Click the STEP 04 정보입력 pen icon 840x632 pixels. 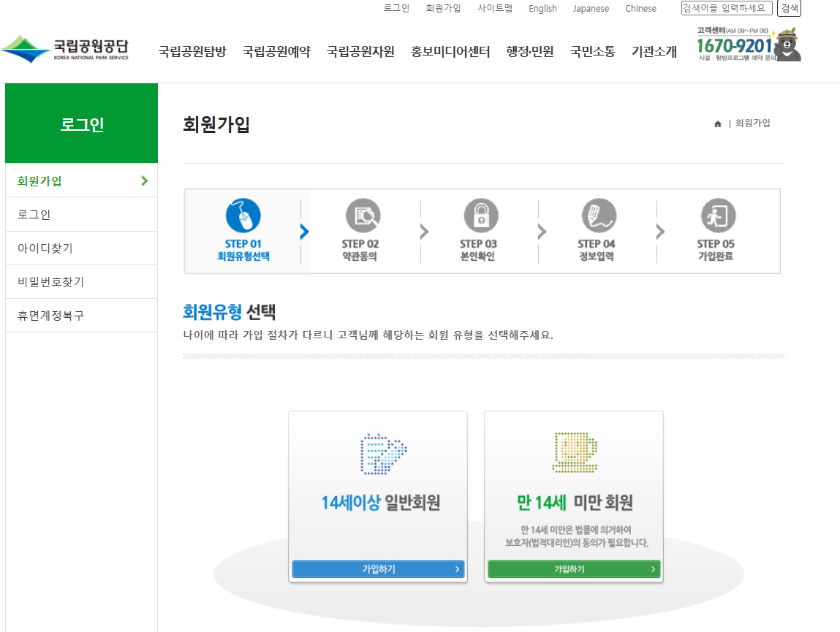599,216
